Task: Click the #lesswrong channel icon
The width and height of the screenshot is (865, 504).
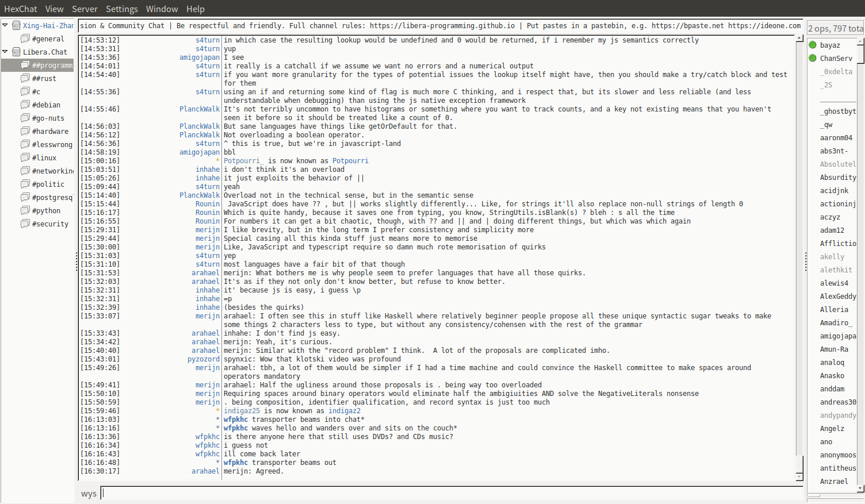Action: [25, 144]
